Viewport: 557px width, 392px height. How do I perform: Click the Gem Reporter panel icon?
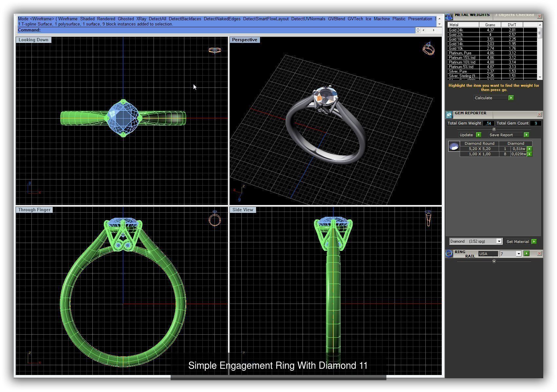tap(449, 115)
